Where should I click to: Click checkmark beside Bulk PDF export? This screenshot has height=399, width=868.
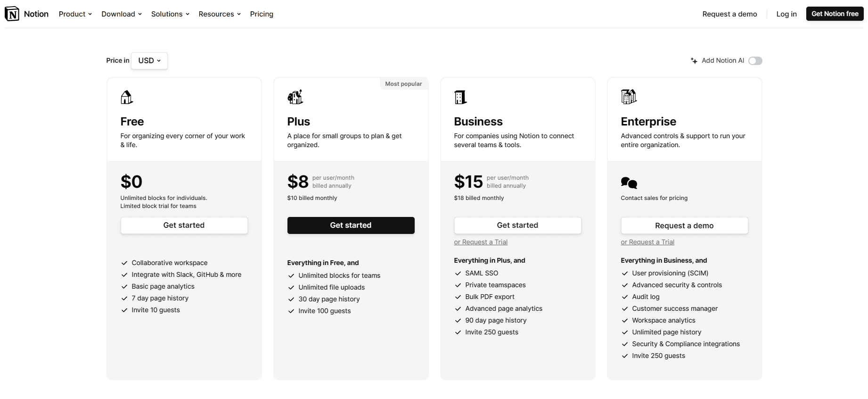[458, 297]
